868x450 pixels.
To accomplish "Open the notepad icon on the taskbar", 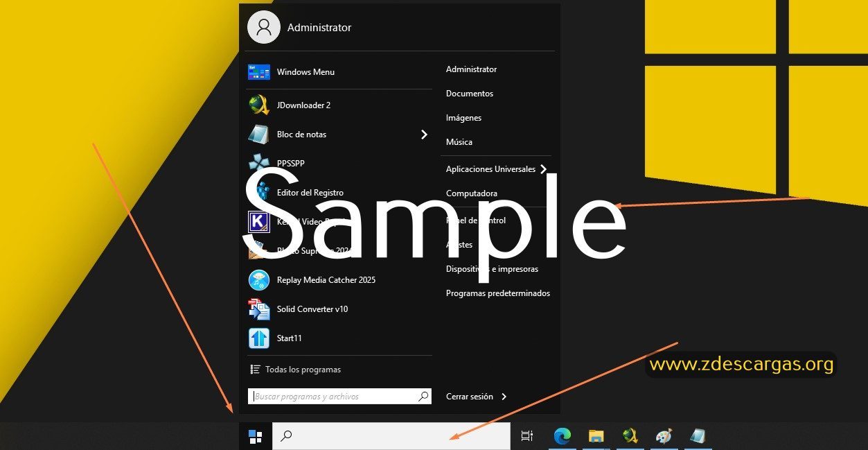I will [698, 436].
